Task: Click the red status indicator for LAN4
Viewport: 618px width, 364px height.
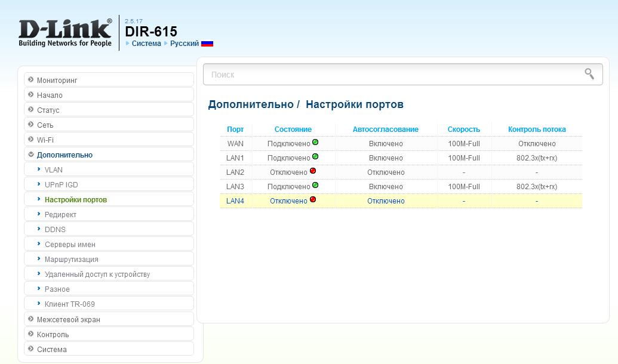Action: pos(313,200)
